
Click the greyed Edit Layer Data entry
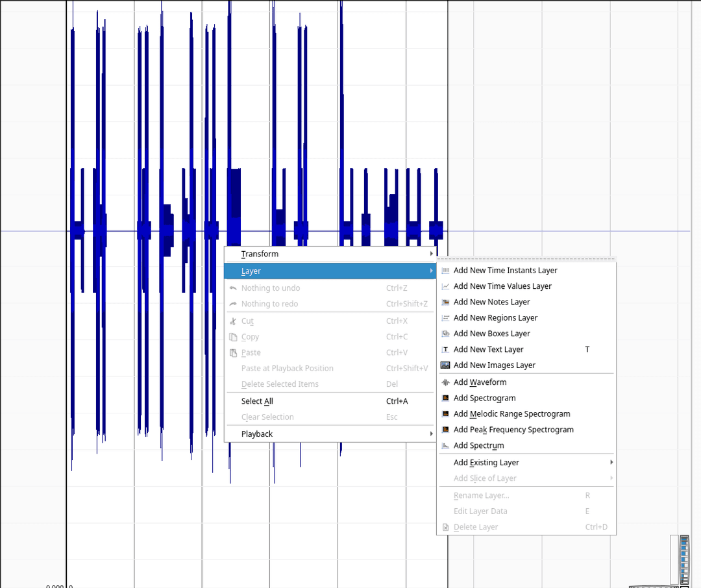click(x=526, y=511)
